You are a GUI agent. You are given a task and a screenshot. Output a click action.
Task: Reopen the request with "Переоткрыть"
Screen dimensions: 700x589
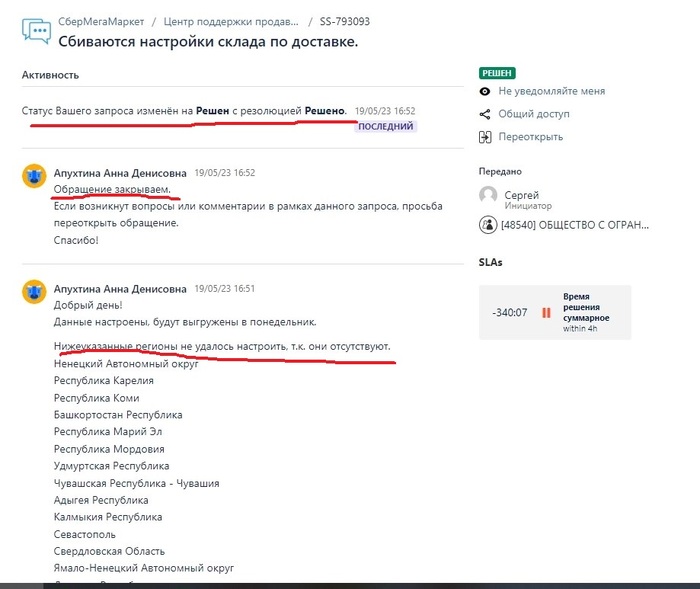coord(530,137)
